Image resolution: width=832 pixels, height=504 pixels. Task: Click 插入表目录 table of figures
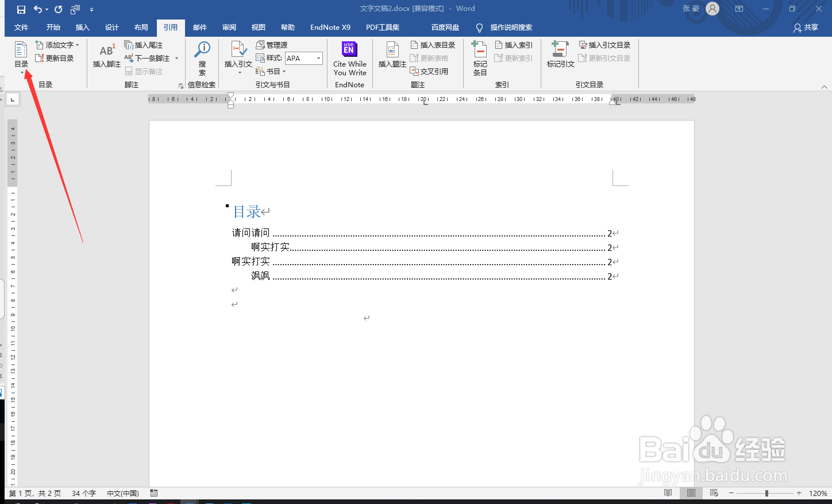[433, 45]
